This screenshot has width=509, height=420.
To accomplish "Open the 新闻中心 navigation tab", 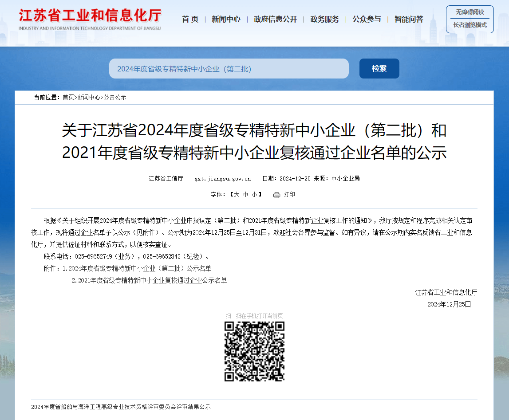I will (x=226, y=20).
